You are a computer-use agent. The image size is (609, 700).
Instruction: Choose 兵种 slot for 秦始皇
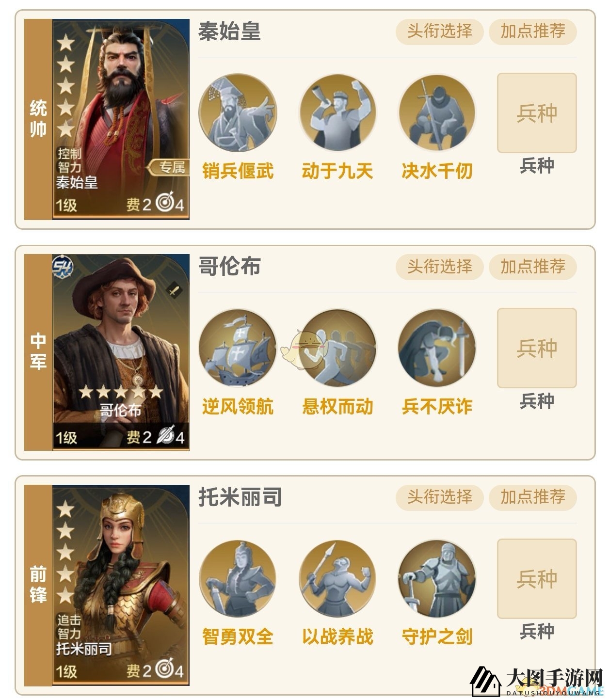click(537, 113)
